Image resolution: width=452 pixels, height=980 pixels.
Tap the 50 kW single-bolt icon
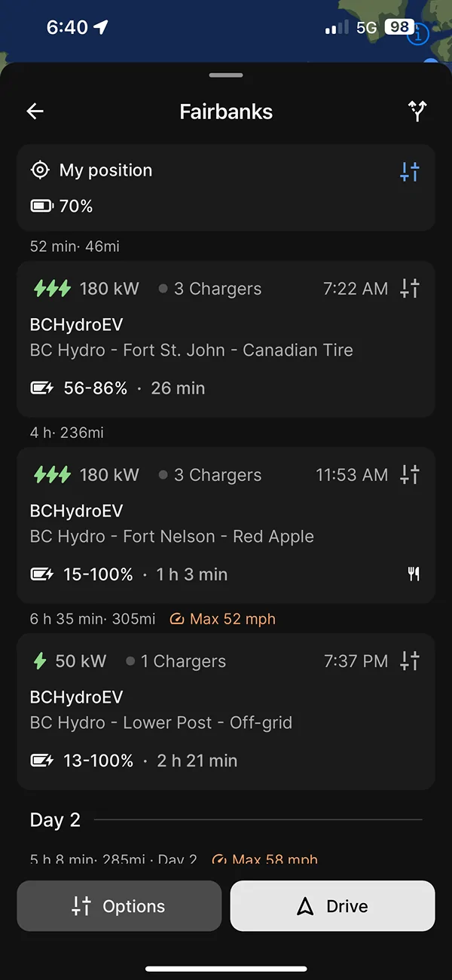click(40, 661)
